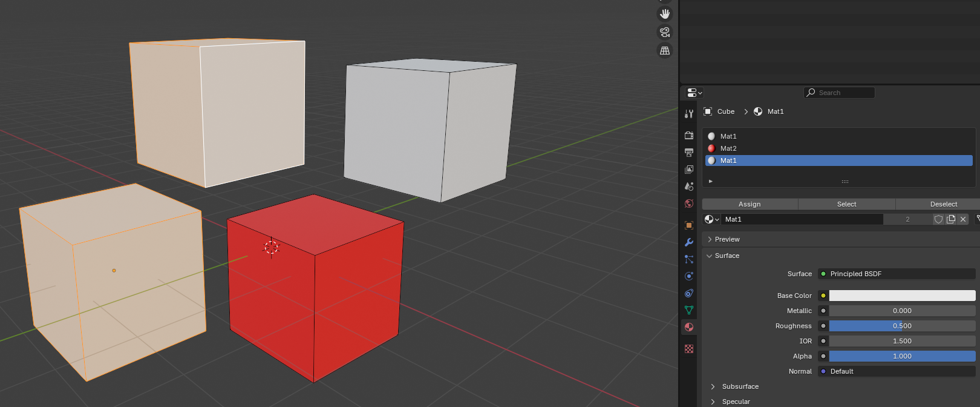Screen dimensions: 980x407
Task: Open the Render properties tab
Action: click(x=689, y=135)
